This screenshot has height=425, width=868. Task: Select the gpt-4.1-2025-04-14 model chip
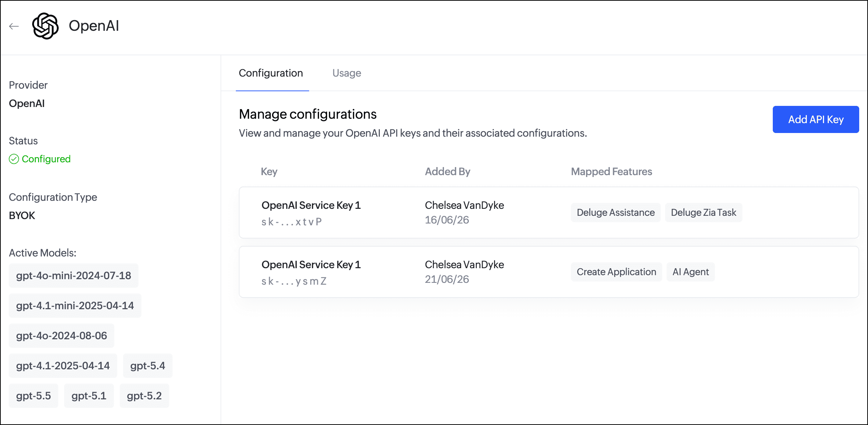[63, 366]
